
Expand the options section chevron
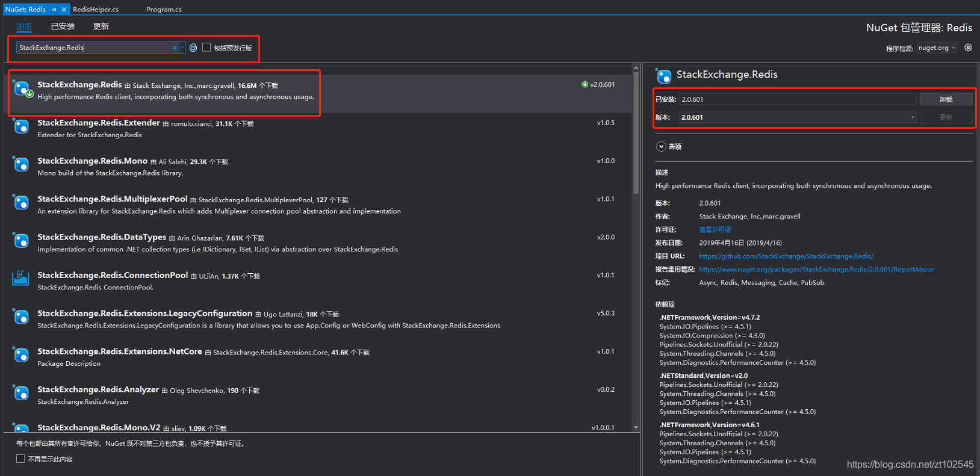(x=661, y=146)
